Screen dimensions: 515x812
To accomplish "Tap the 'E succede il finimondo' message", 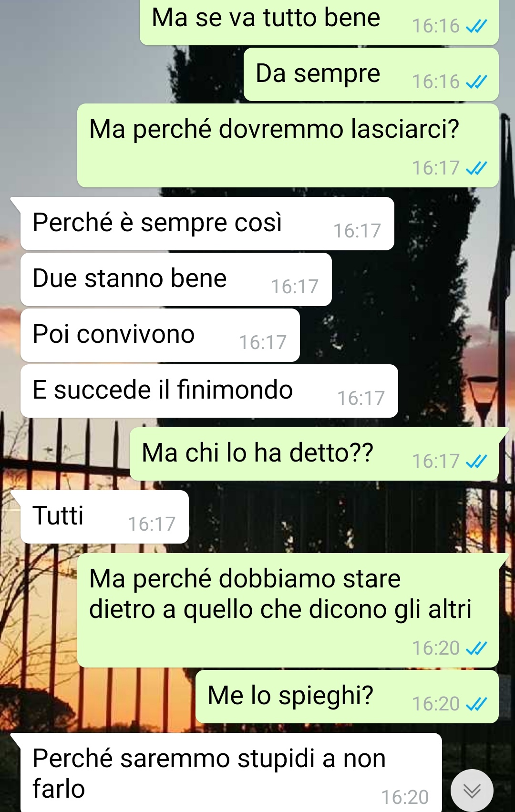I will [209, 391].
